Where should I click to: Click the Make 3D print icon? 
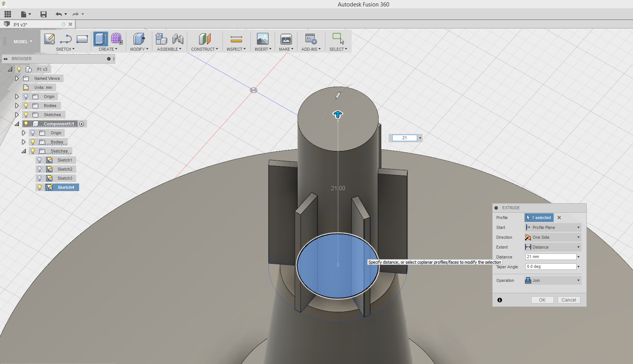[286, 39]
